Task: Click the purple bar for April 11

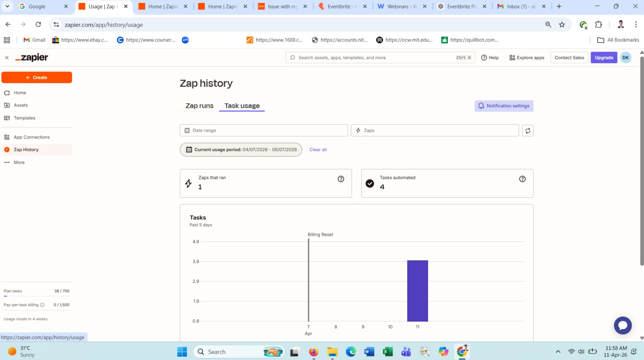Action: pyautogui.click(x=418, y=291)
